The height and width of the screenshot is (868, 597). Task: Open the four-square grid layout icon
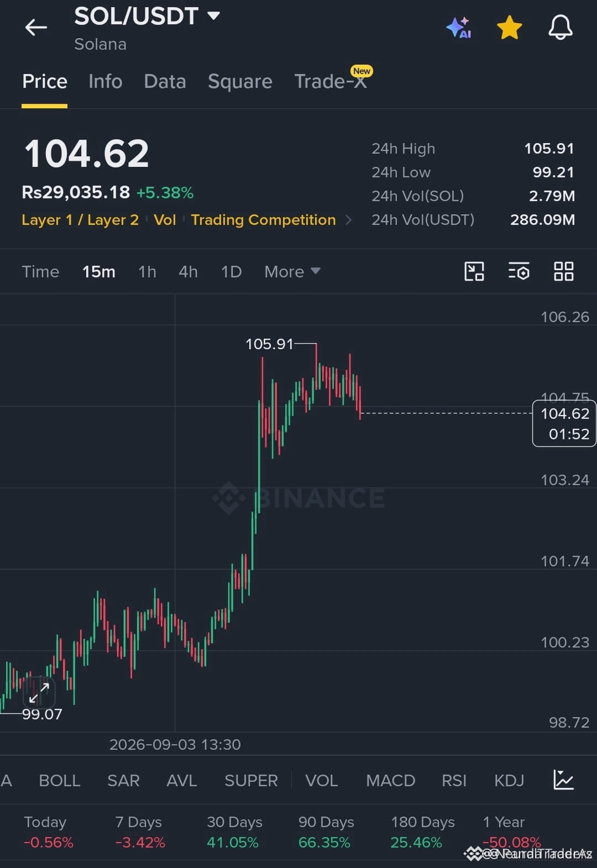564,271
